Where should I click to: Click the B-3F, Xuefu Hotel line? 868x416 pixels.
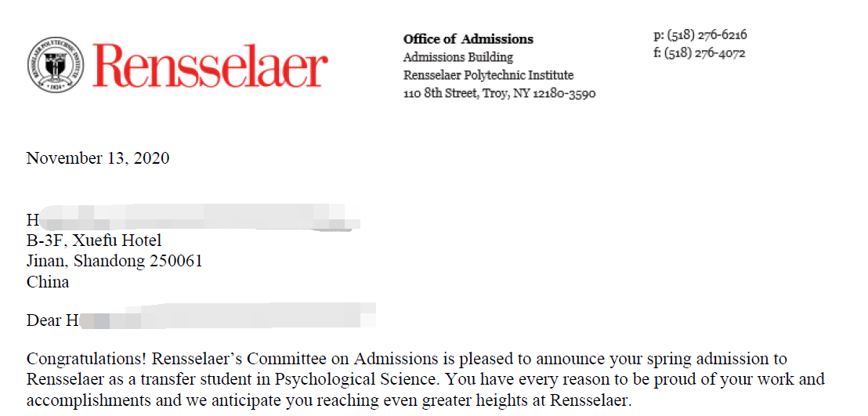[94, 241]
